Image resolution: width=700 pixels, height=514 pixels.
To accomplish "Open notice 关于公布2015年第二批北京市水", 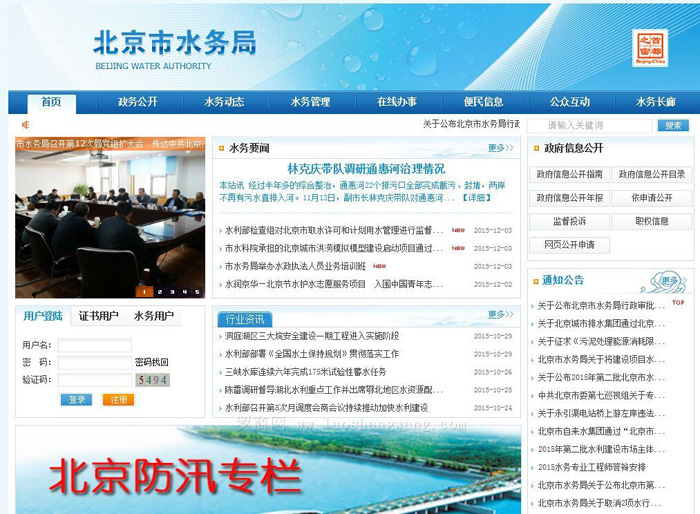I will [x=601, y=377].
